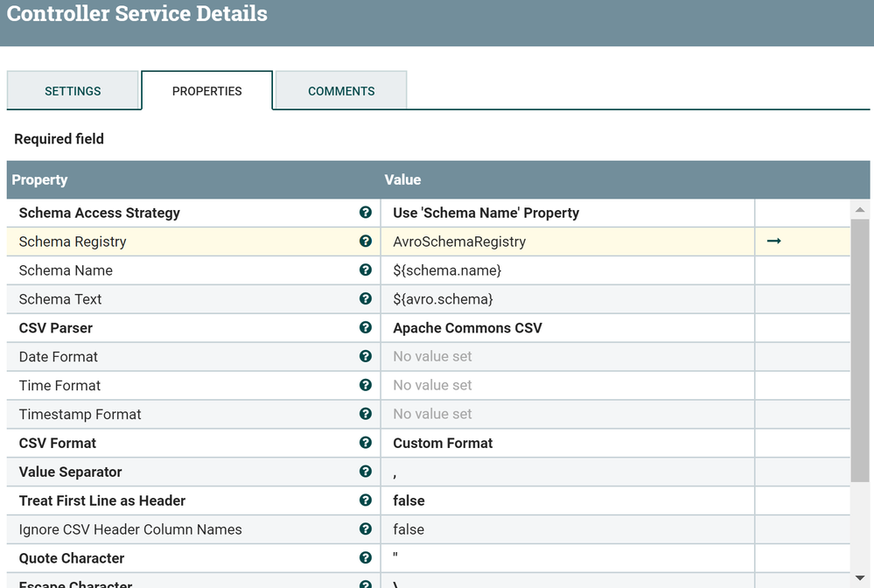Click the Quote Character help icon

coord(366,558)
